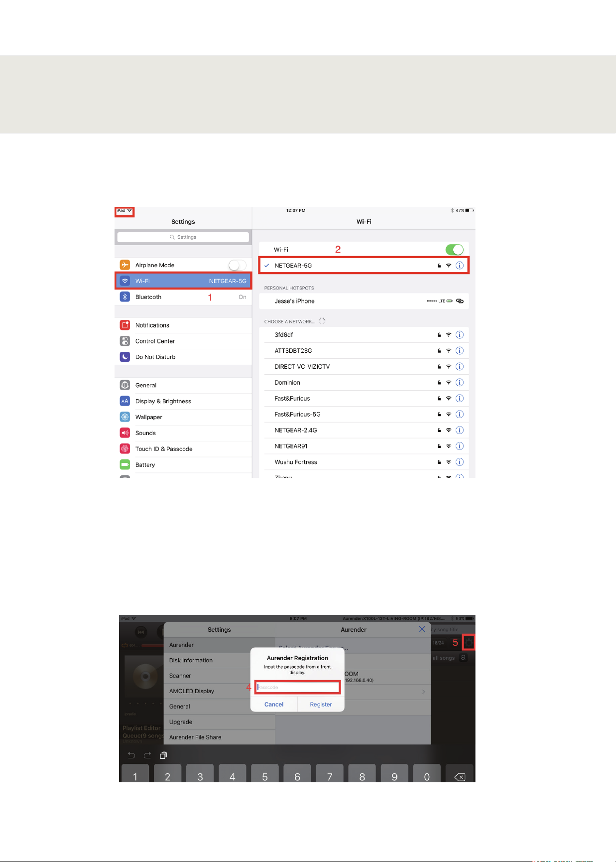Image resolution: width=616 pixels, height=862 pixels.
Task: Toggle the Airplane Mode switch
Action: 238,265
